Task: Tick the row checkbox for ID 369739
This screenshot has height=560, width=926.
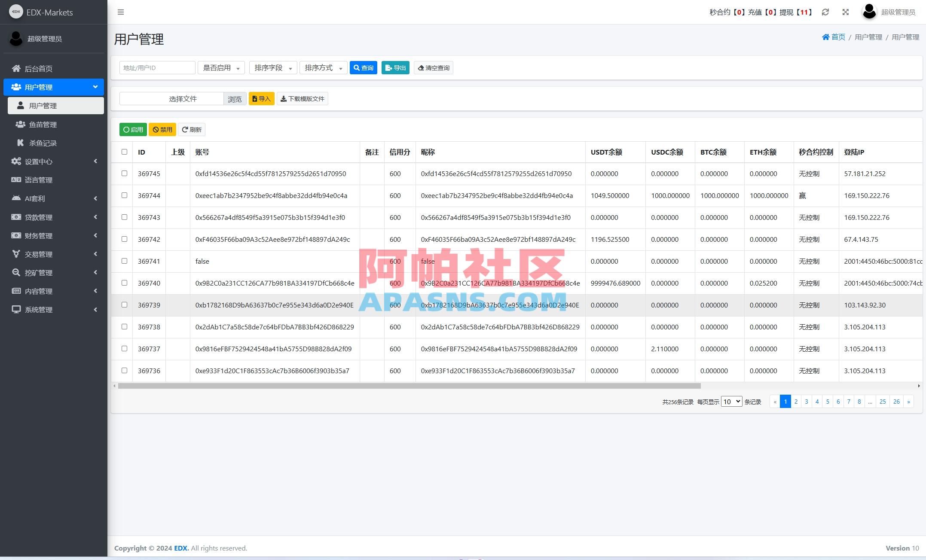Action: point(125,305)
